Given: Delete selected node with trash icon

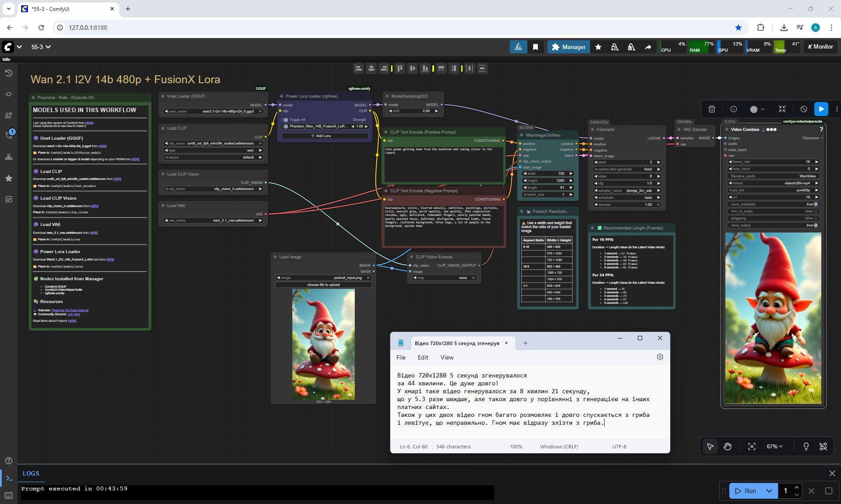Looking at the screenshot, I should click(712, 109).
